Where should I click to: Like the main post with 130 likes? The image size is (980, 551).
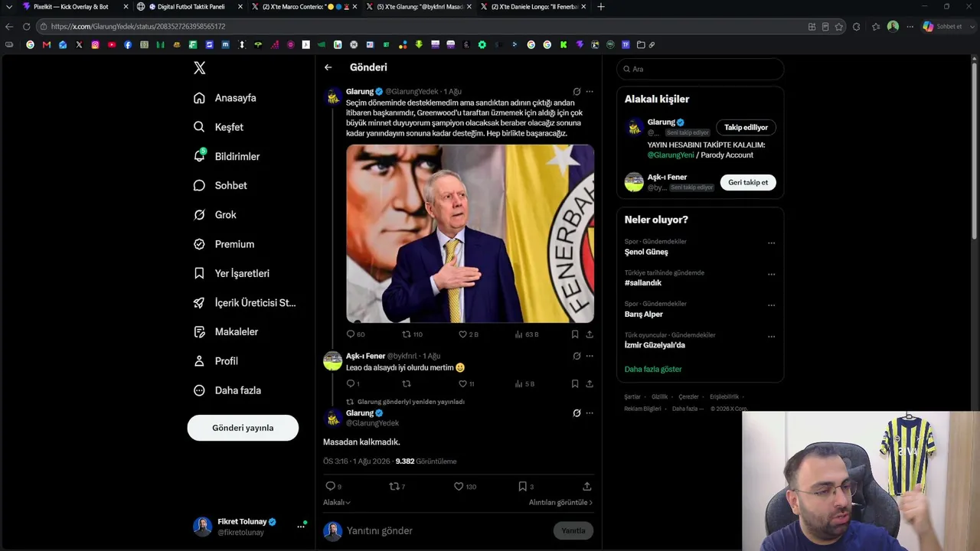pos(465,486)
